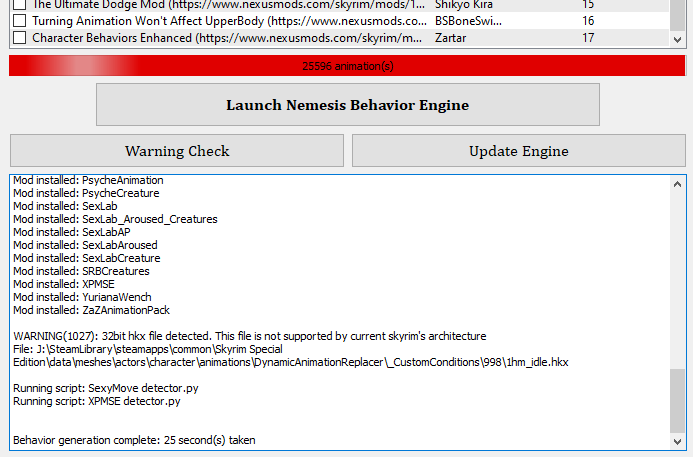The height and width of the screenshot is (457, 693).
Task: Click log line 'Mod installed: PsycheAnimation'
Action: point(88,180)
